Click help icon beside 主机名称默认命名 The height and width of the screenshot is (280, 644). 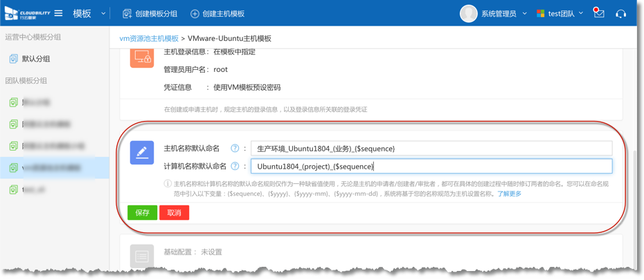point(235,149)
